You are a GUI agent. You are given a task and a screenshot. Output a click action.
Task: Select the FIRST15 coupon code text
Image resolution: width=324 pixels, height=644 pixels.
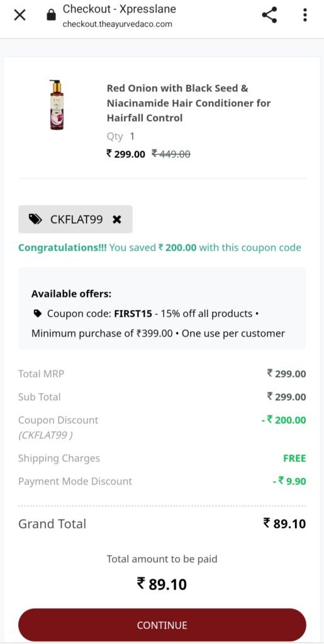pyautogui.click(x=134, y=314)
